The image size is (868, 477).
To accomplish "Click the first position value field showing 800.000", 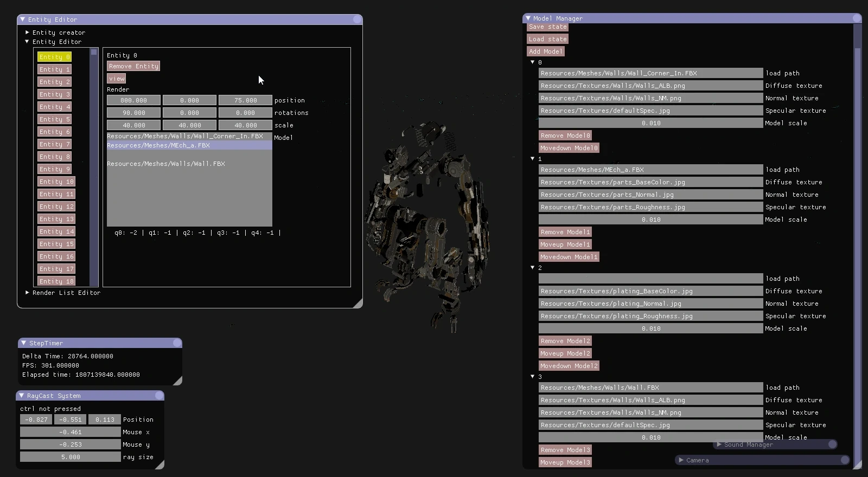I will click(x=133, y=100).
